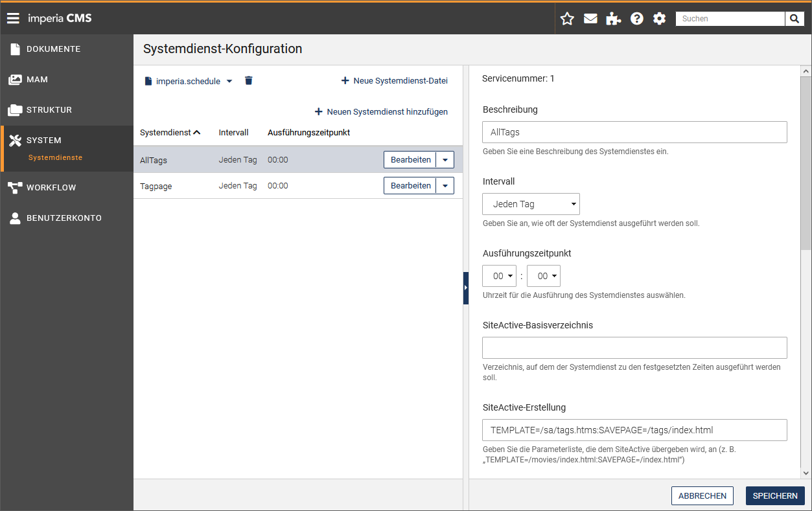Click the Struktur folder icon
Screen dimensions: 812x511
tap(15, 110)
